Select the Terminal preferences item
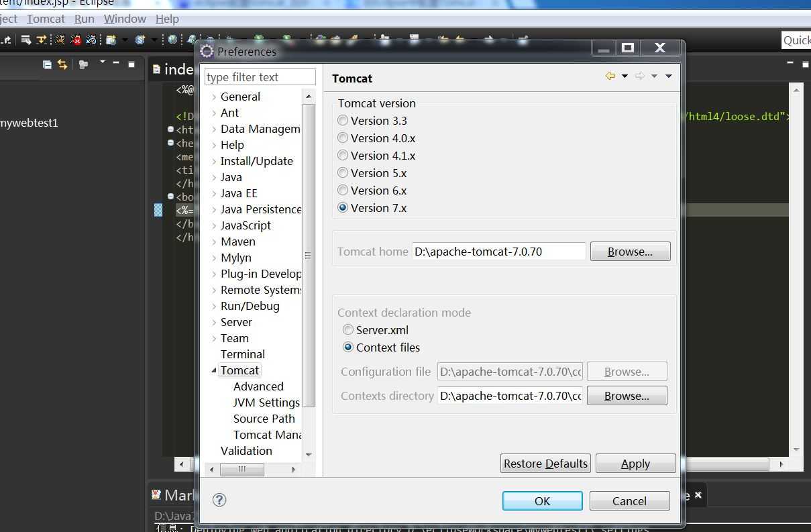Image resolution: width=811 pixels, height=532 pixels. 243,354
